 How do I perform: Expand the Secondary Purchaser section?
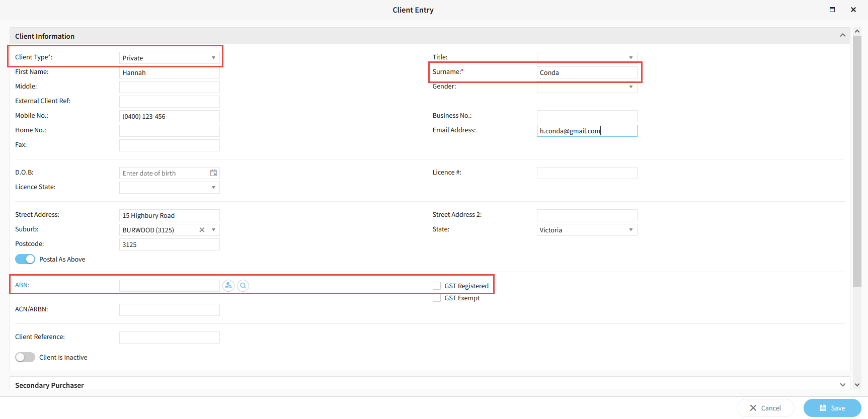coord(842,385)
